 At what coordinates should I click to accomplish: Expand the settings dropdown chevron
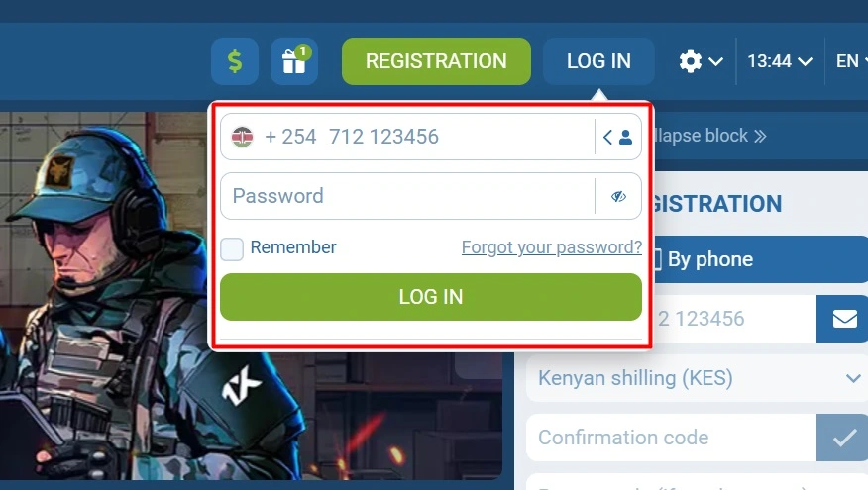715,61
